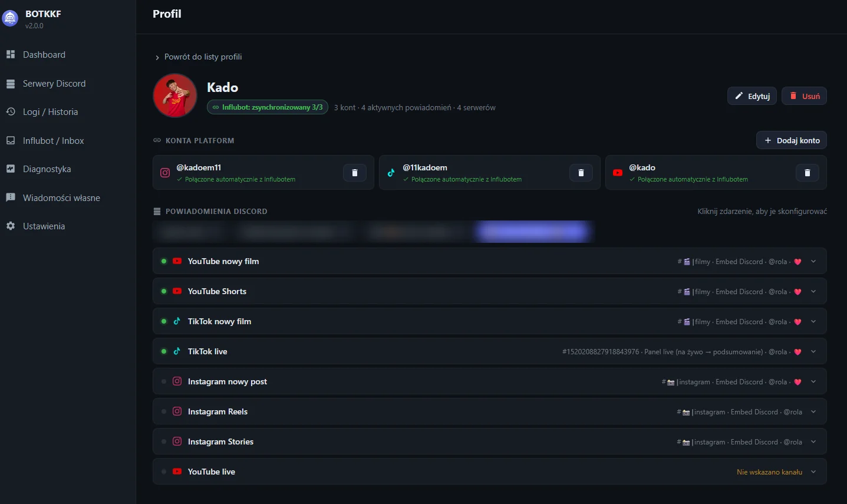The image size is (847, 504).
Task: Click the BOTKKF bot logo in sidebar
Action: (10, 19)
